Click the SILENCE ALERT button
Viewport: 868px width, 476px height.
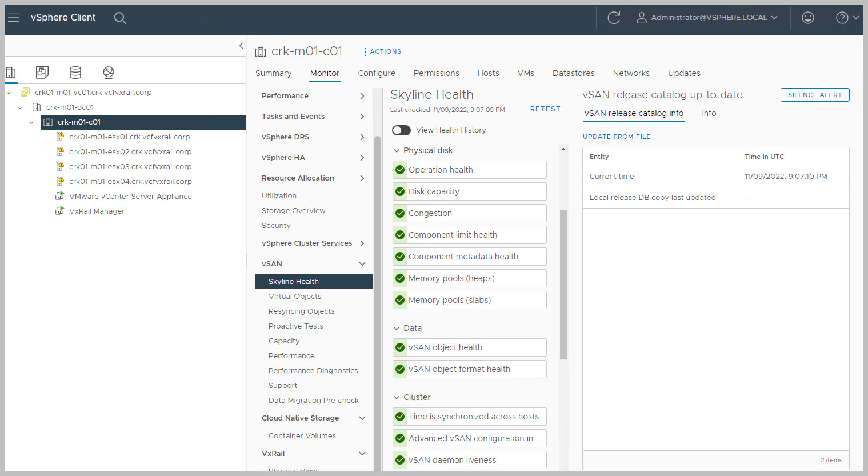point(814,95)
